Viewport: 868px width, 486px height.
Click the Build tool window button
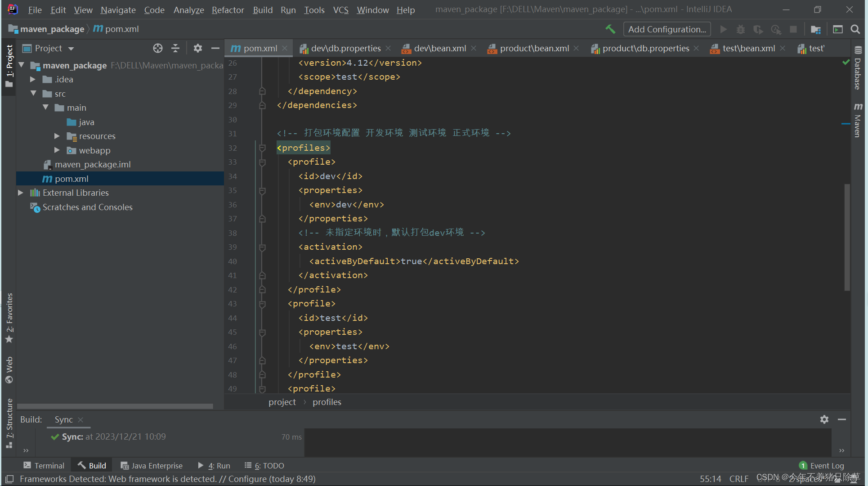[92, 465]
